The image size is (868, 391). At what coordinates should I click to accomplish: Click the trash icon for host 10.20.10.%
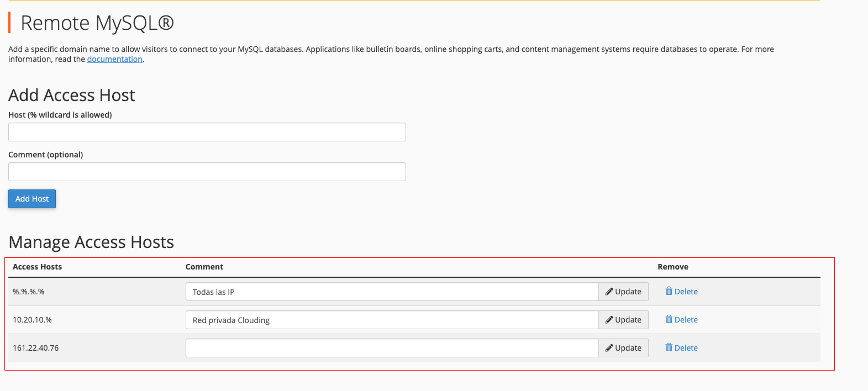[669, 319]
